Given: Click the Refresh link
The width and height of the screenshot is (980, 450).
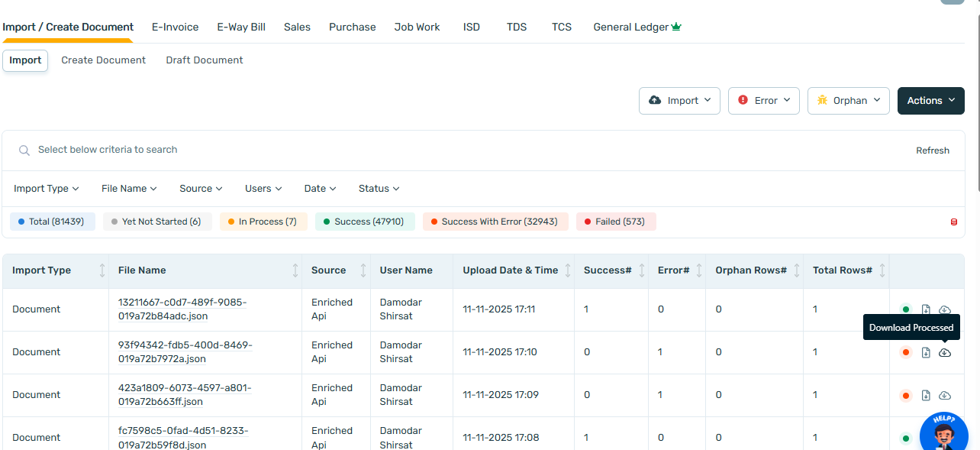Looking at the screenshot, I should click(932, 151).
